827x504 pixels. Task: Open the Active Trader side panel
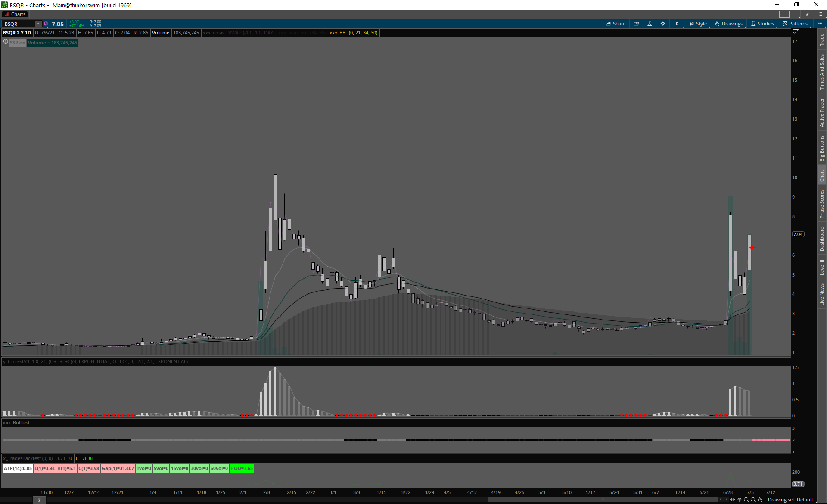(822, 112)
